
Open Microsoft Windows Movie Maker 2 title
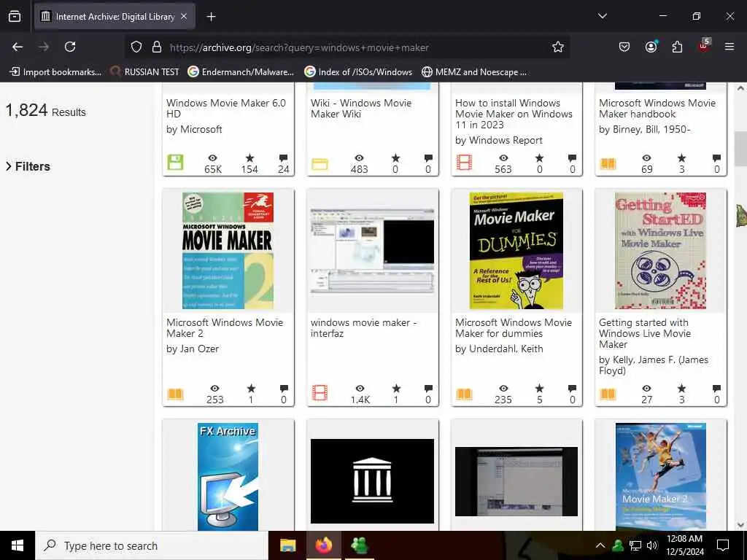coord(225,327)
